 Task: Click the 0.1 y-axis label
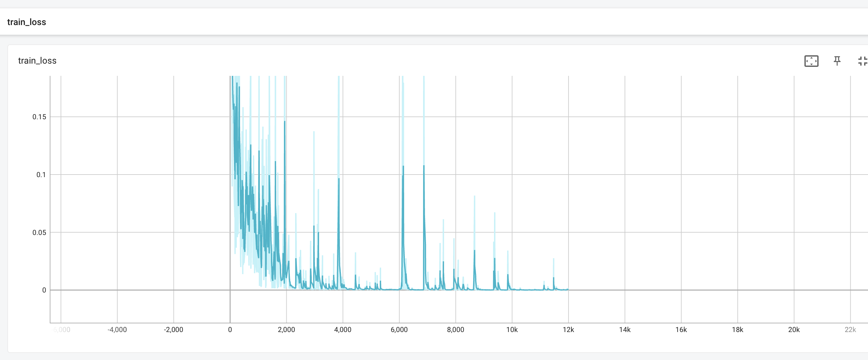tap(41, 175)
